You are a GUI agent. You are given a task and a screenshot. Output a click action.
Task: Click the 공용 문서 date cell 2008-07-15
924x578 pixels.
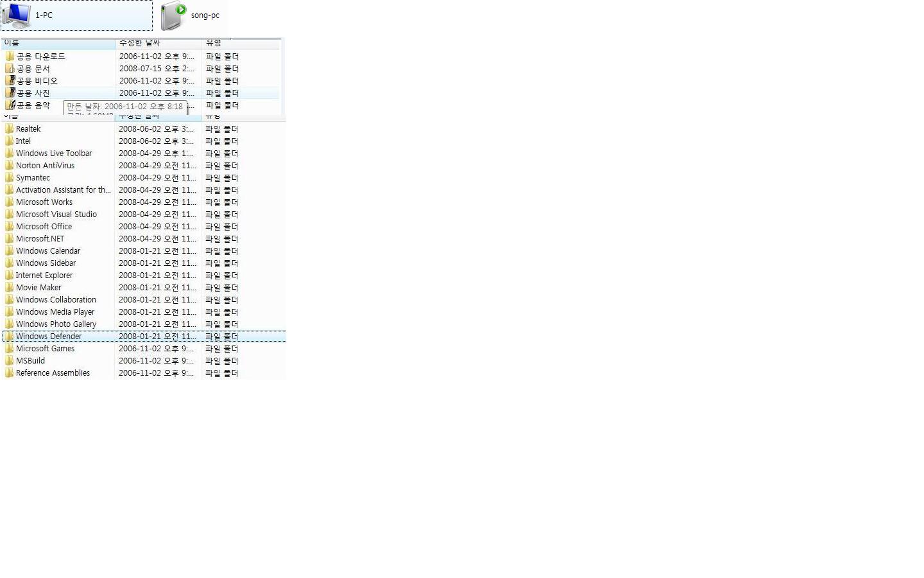pos(157,69)
